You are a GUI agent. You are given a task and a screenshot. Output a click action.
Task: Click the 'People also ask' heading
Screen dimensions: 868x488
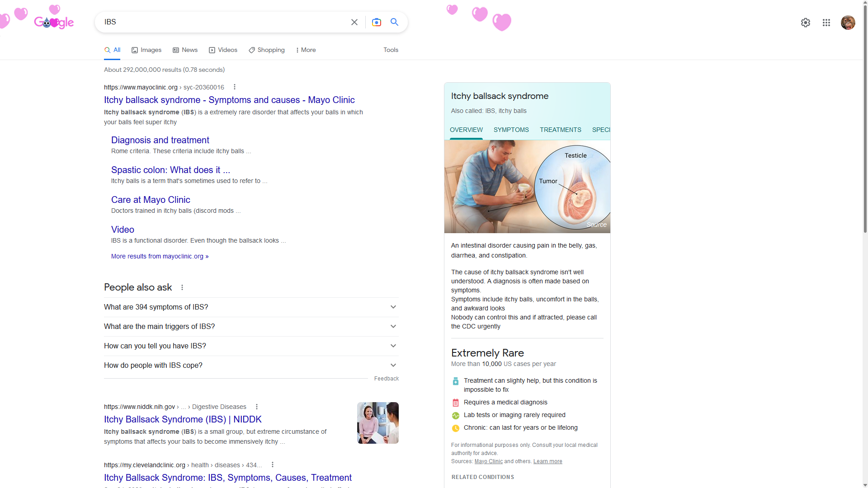click(138, 287)
